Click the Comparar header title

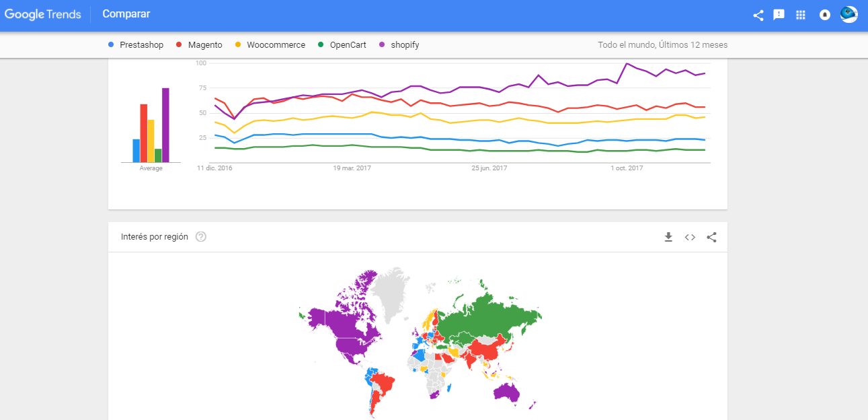pyautogui.click(x=126, y=14)
